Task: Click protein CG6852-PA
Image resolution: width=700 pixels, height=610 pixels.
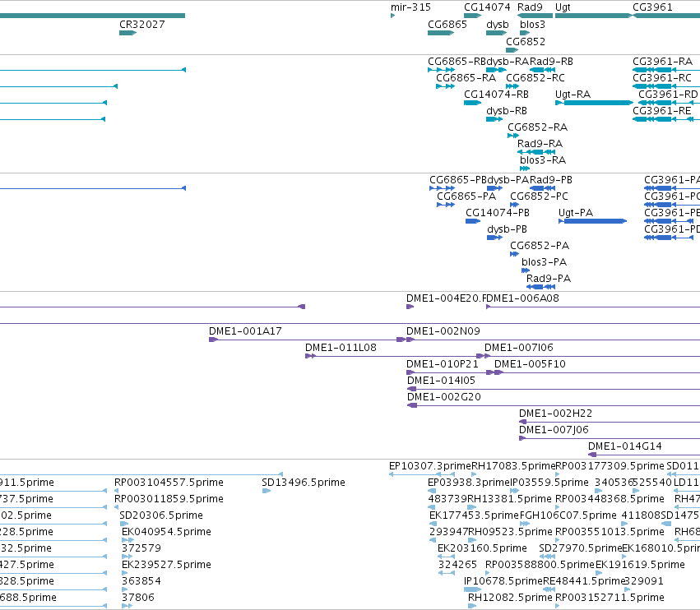Action: click(x=514, y=254)
